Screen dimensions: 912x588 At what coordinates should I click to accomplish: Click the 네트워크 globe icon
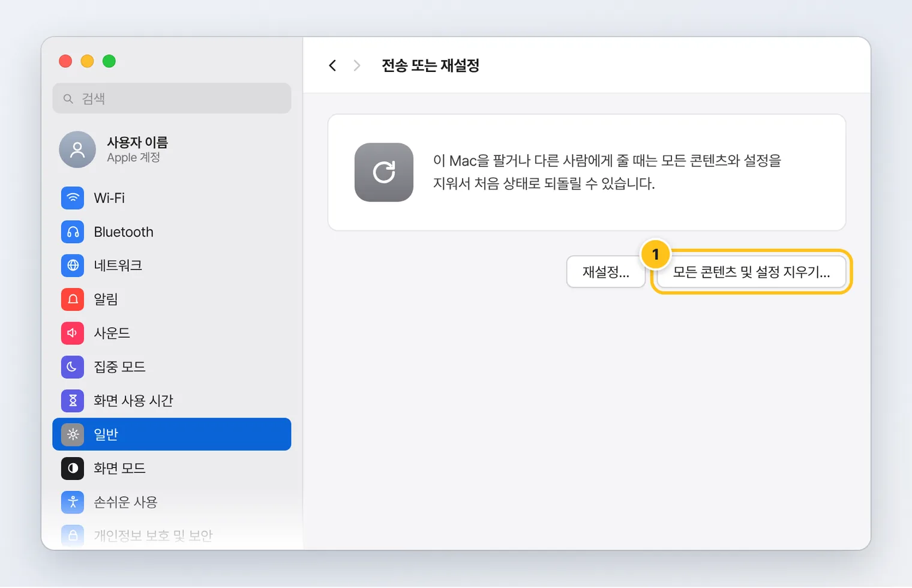[73, 265]
